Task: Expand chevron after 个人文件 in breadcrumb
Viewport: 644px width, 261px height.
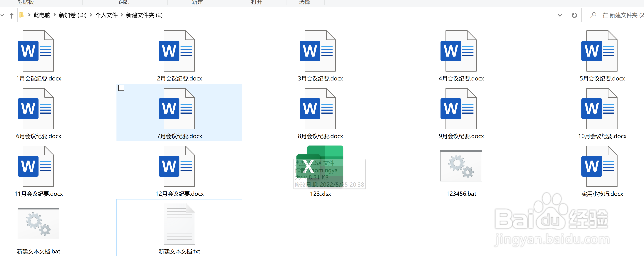Action: [122, 15]
